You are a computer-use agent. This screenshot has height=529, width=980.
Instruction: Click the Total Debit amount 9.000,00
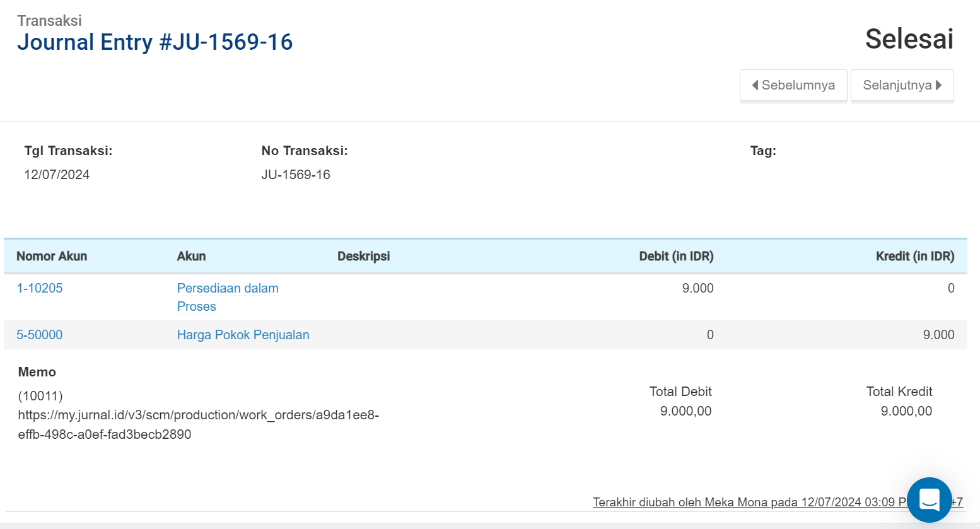(685, 411)
